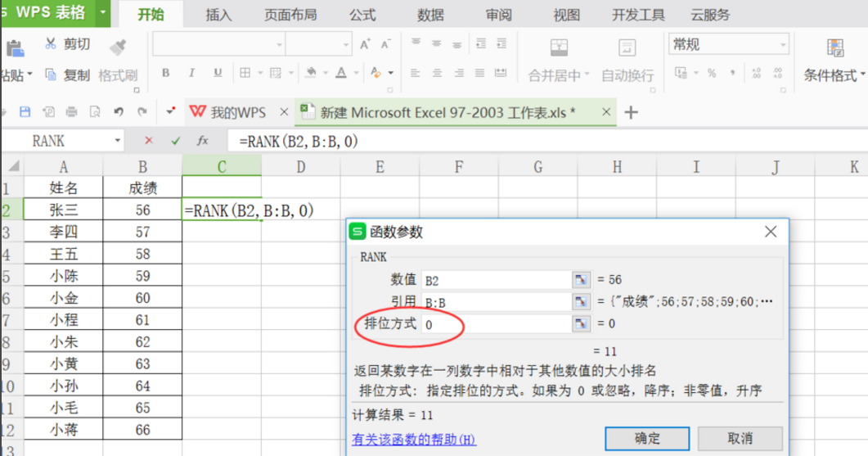868x456 pixels.
Task: Click the print preview icon
Action: [x=95, y=112]
